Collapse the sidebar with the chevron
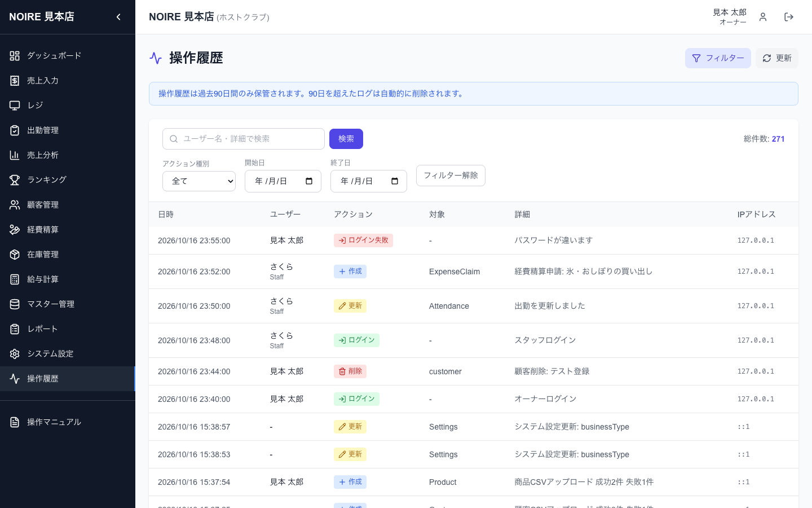The height and width of the screenshot is (508, 812). click(118, 17)
